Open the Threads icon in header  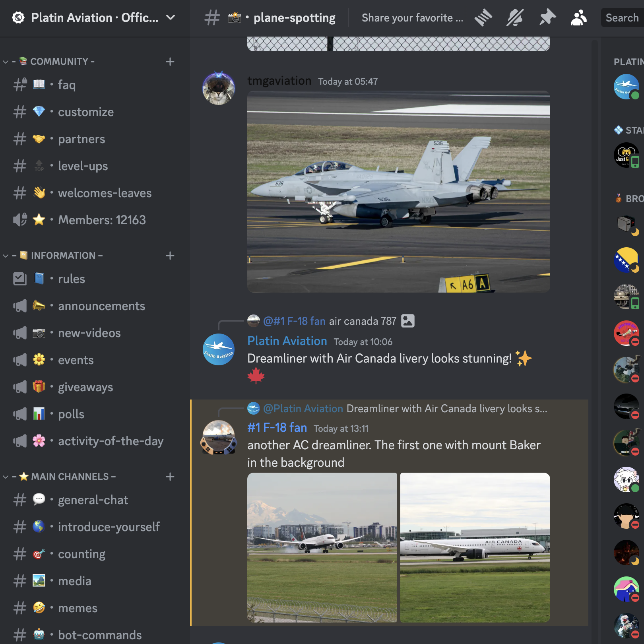483,18
